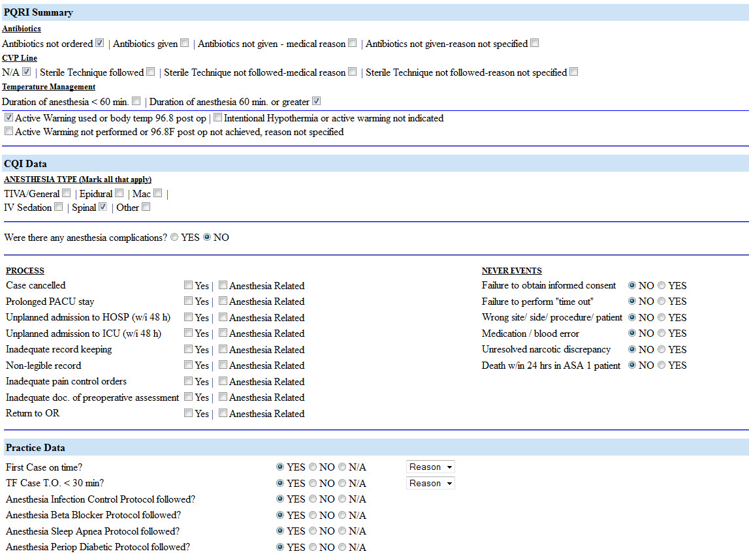Uncheck the Antibiotics not ordered checkbox

pos(99,43)
